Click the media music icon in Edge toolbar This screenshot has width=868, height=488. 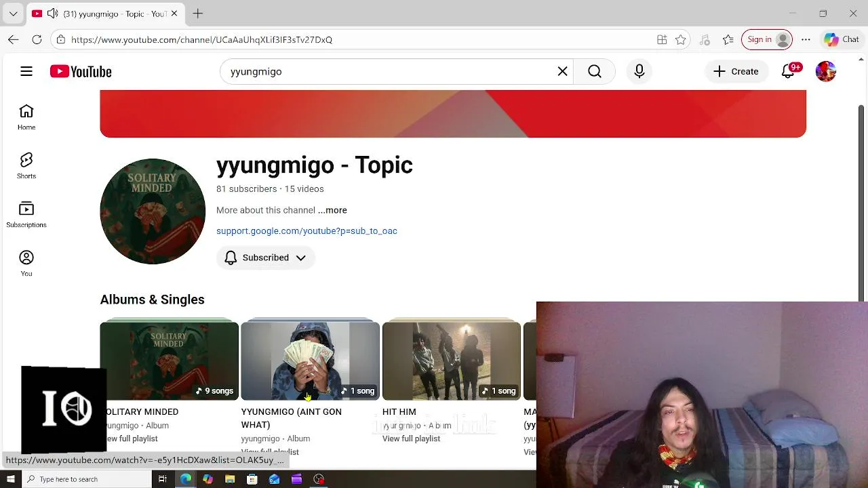click(x=705, y=39)
